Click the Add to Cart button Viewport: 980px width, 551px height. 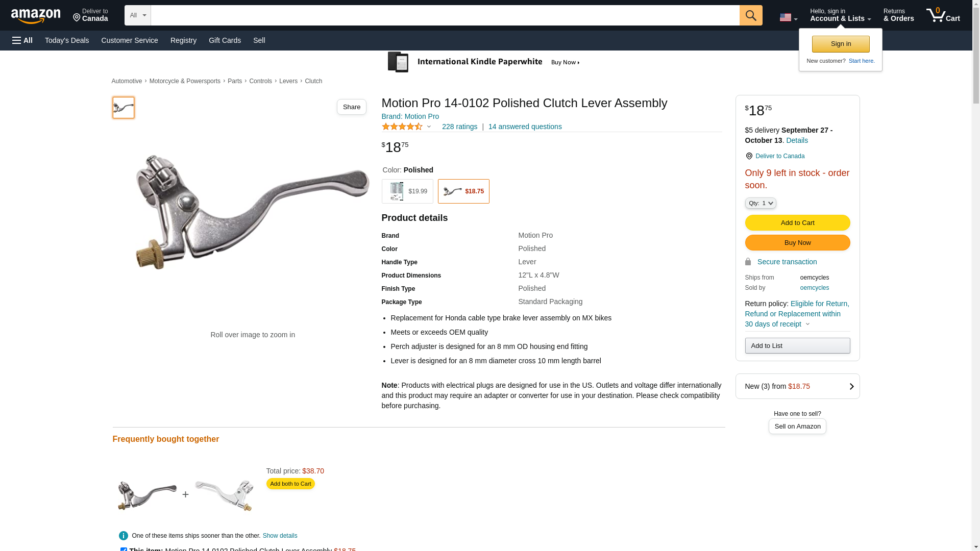pos(797,223)
